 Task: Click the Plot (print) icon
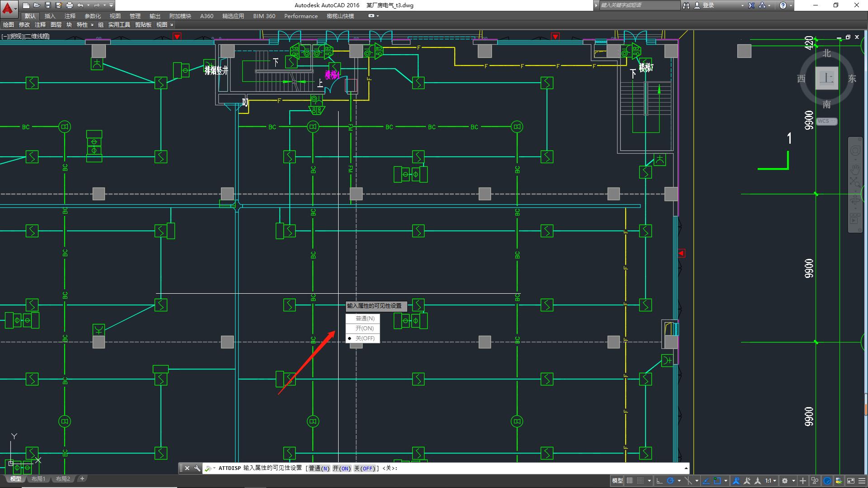coord(69,5)
